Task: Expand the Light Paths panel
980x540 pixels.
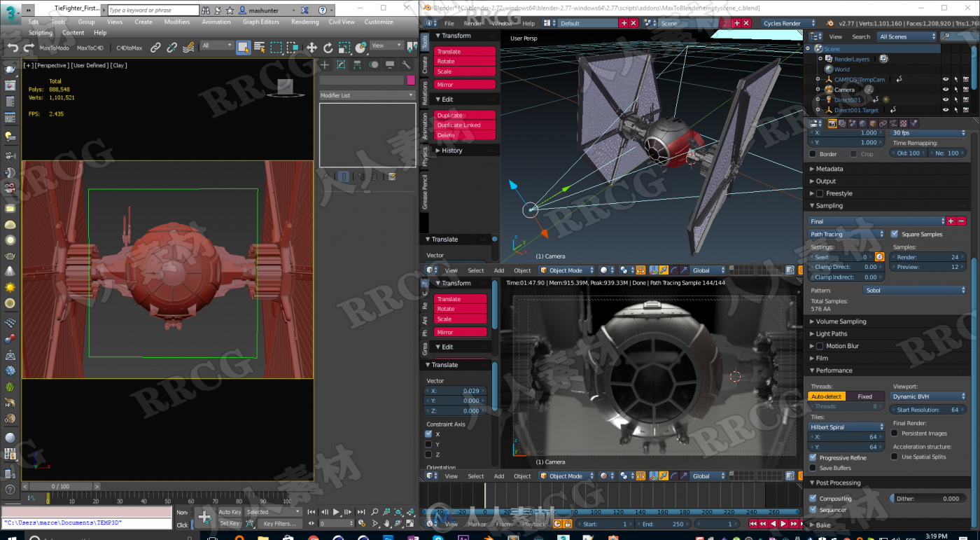Action: pos(831,333)
